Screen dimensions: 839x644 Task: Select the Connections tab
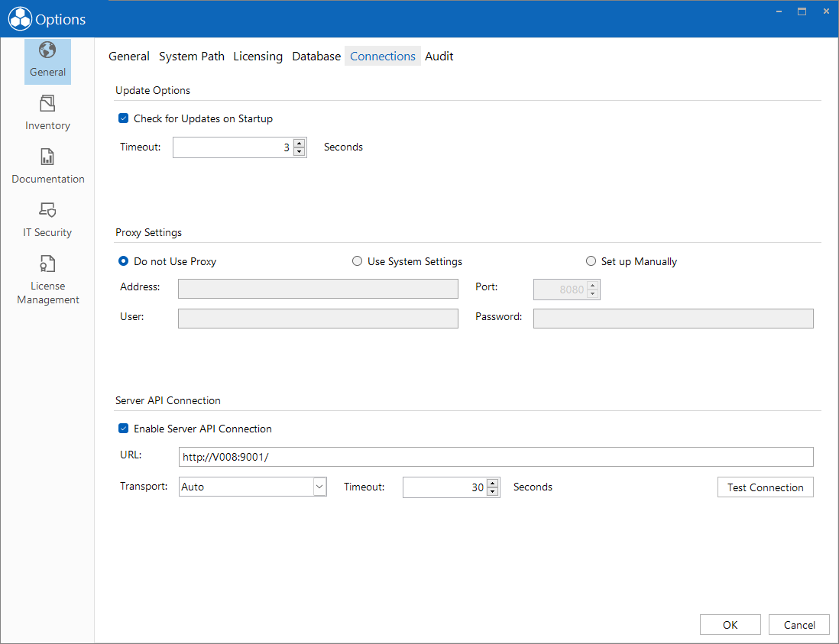click(x=383, y=57)
